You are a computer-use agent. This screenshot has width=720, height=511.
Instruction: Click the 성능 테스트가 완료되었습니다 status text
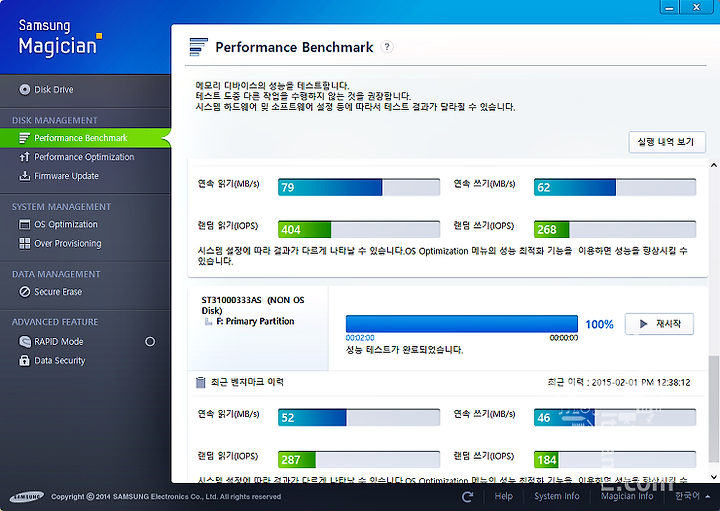pyautogui.click(x=405, y=350)
